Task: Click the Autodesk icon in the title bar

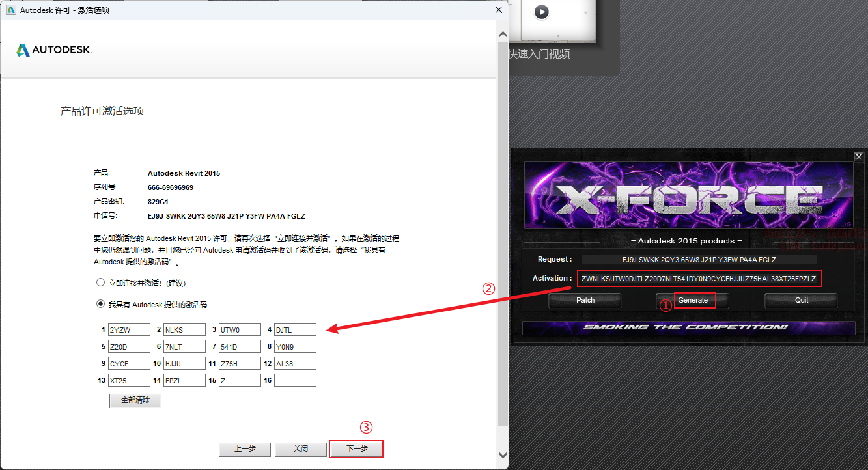Action: [11, 10]
